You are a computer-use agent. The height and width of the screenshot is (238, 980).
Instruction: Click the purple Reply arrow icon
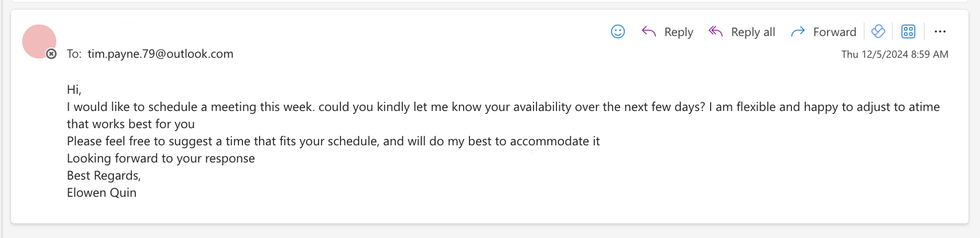click(649, 31)
